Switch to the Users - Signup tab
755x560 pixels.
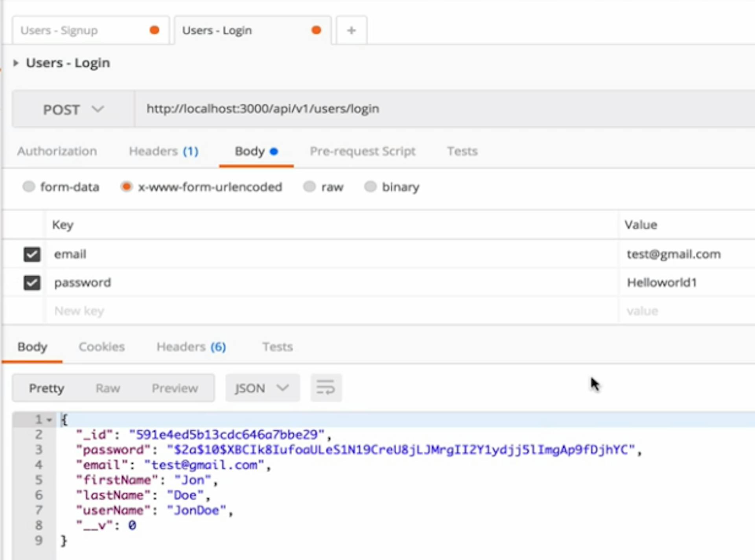[59, 30]
